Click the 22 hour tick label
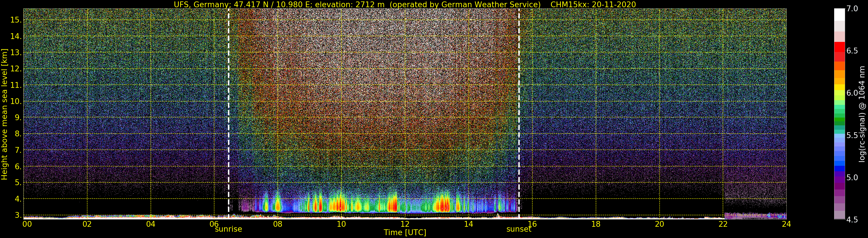868x238 pixels. coord(723,224)
